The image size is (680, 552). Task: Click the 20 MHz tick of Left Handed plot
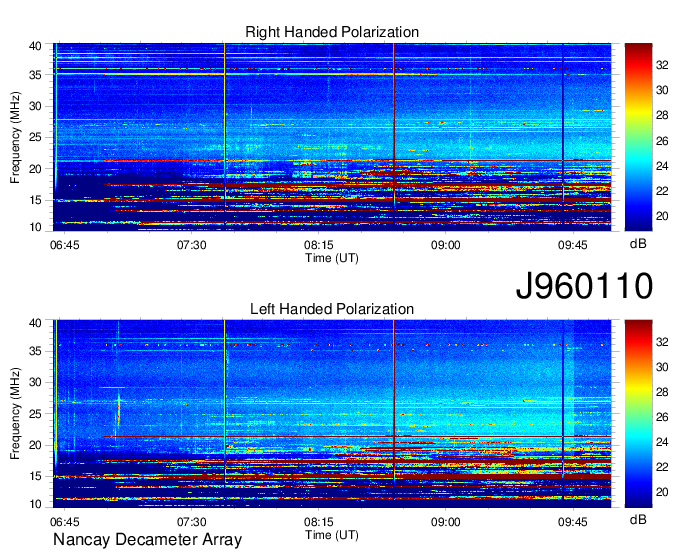click(x=35, y=445)
